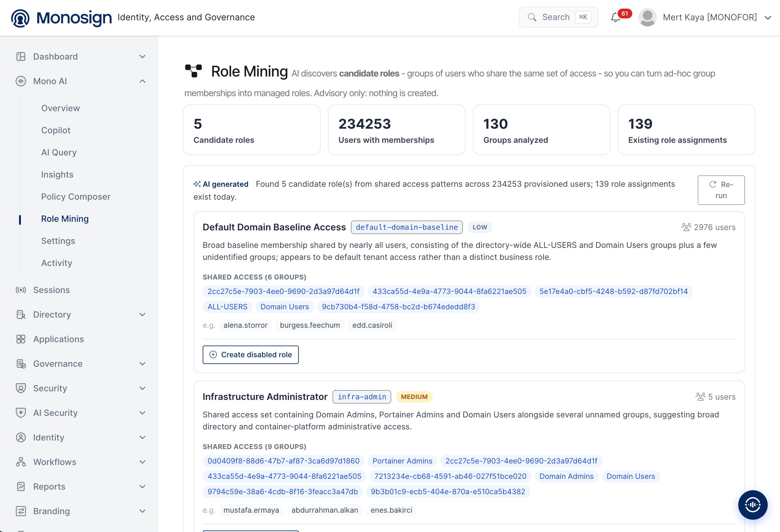Click the Domain Admins group tag
The image size is (780, 532).
(566, 476)
